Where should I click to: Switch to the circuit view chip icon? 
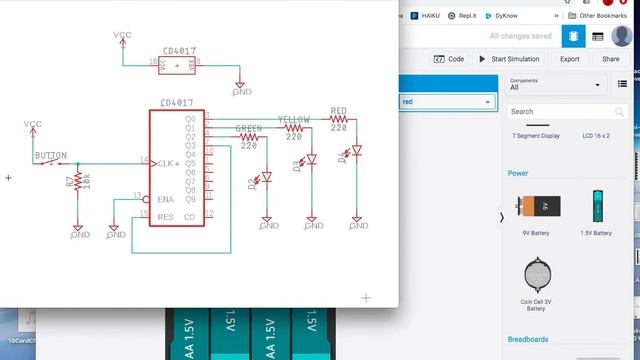point(573,36)
